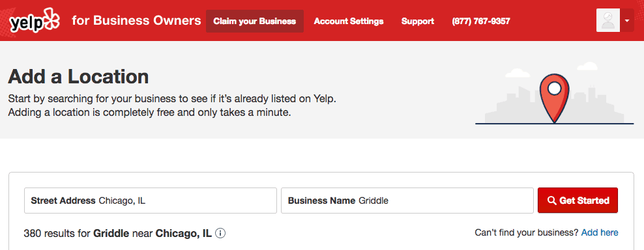
Task: Click the magnifier icon on Get Started
Action: click(551, 201)
